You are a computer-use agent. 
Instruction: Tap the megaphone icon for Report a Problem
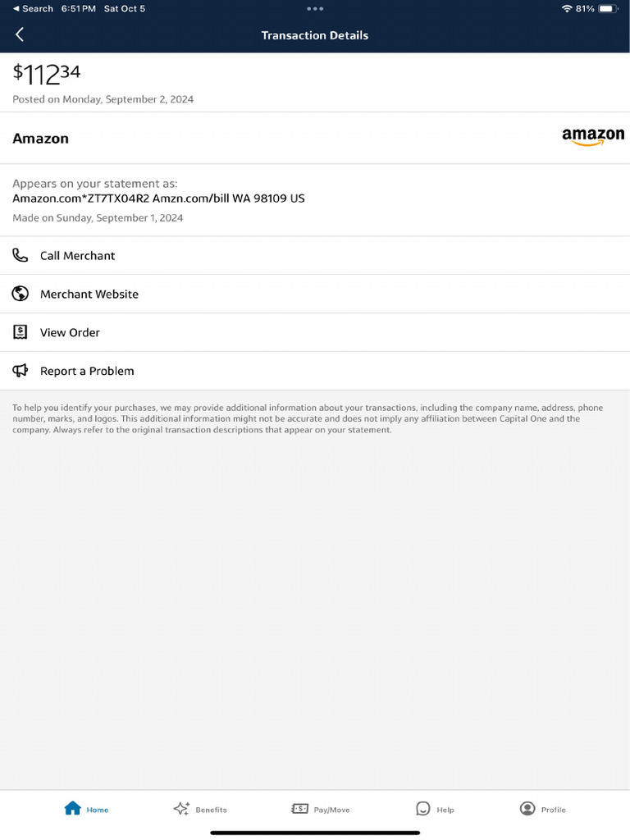click(x=21, y=371)
